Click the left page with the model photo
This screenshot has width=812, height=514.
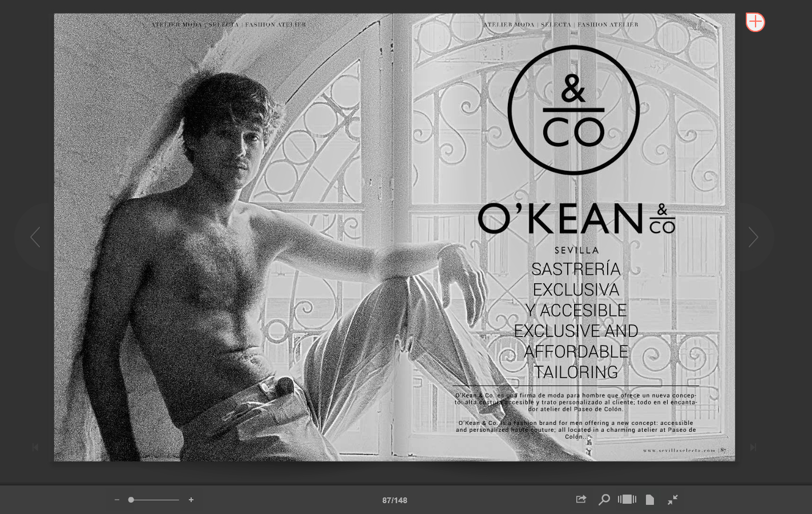[x=224, y=237]
